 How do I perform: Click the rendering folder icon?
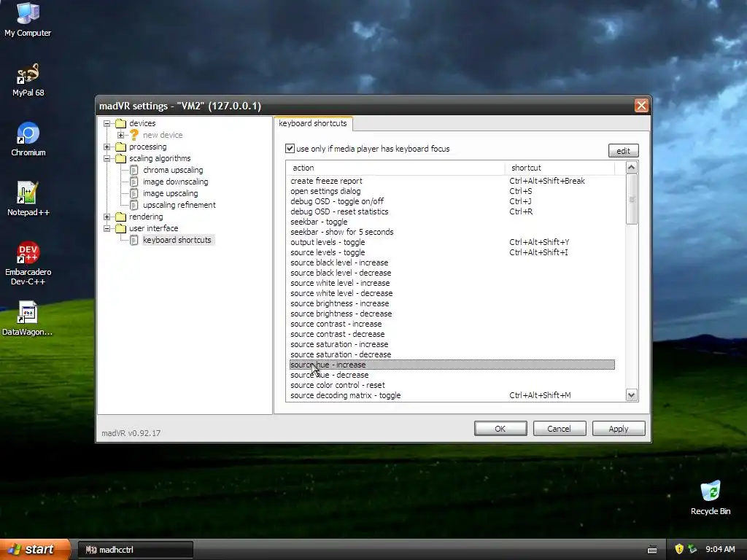(x=120, y=217)
